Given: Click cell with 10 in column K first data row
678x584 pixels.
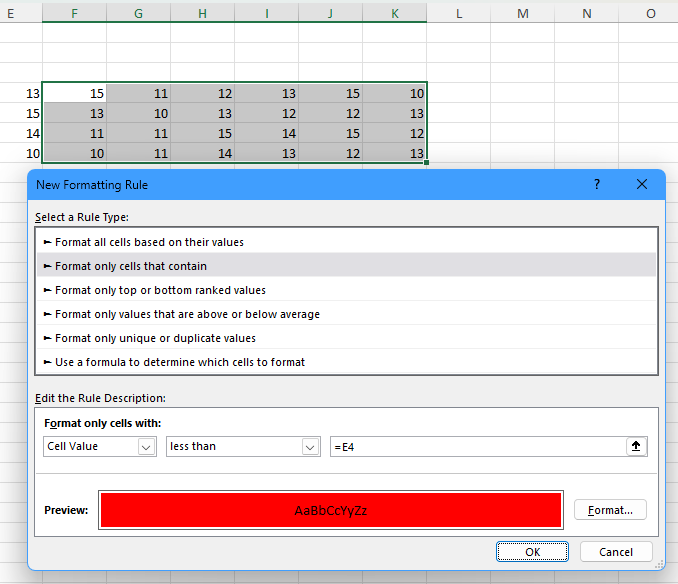Looking at the screenshot, I should [394, 93].
